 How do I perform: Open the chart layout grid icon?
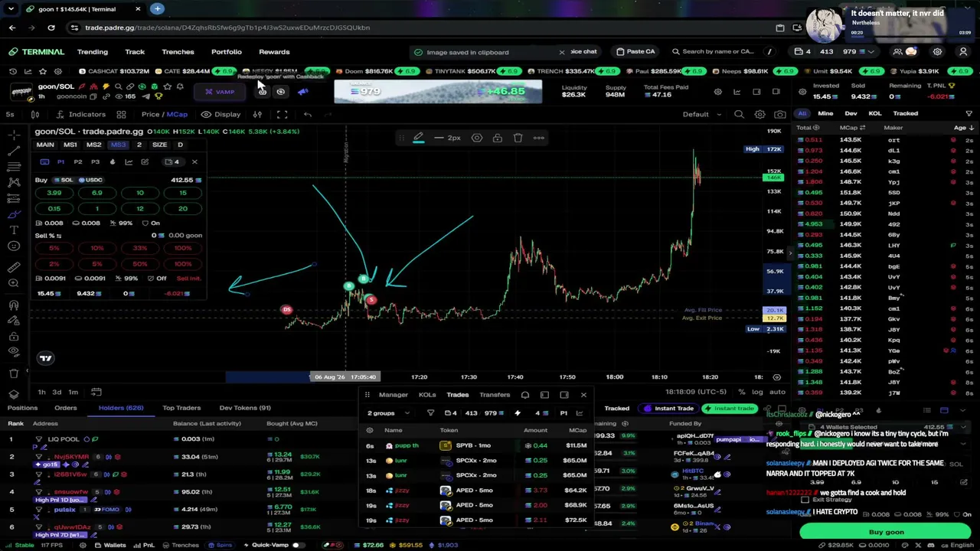click(121, 114)
